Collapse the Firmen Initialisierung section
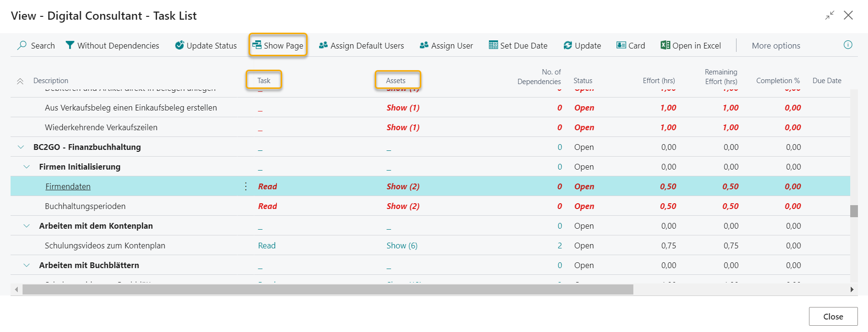 click(x=27, y=167)
